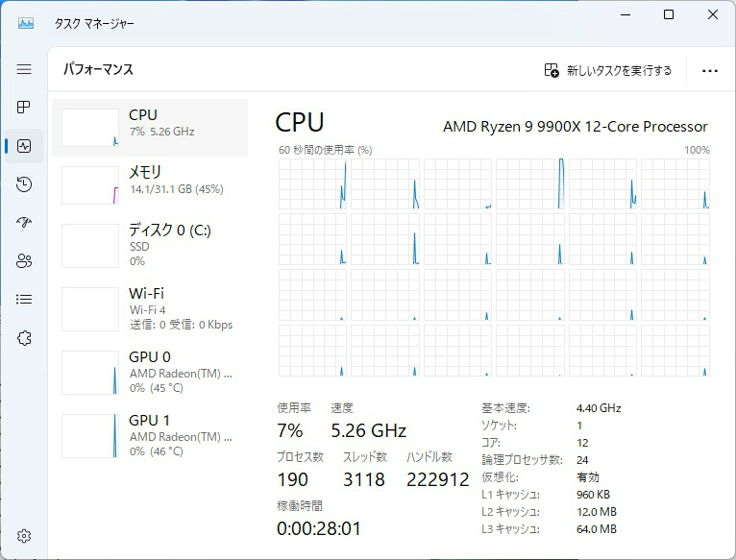Open the Startup apps icon

24,223
